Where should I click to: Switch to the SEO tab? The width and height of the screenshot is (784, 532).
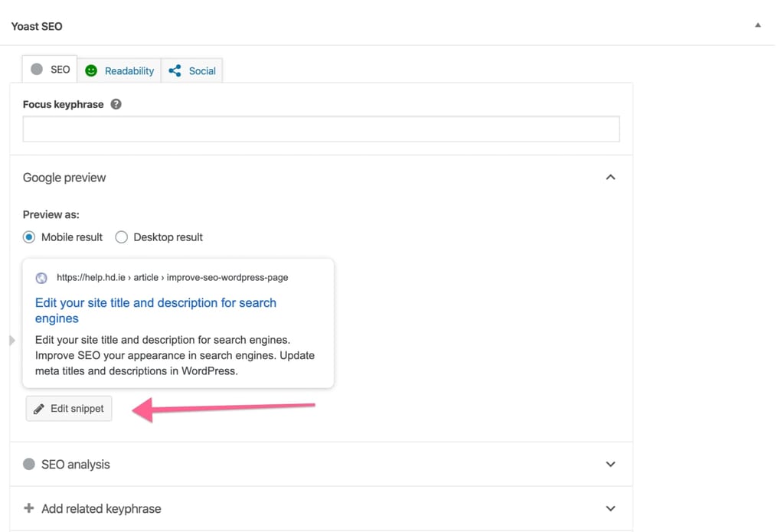pyautogui.click(x=51, y=70)
